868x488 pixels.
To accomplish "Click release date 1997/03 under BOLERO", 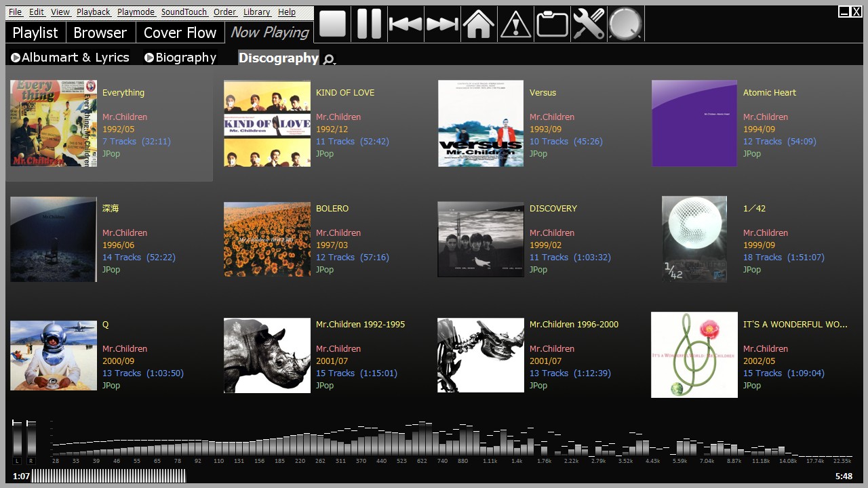I will pos(332,245).
